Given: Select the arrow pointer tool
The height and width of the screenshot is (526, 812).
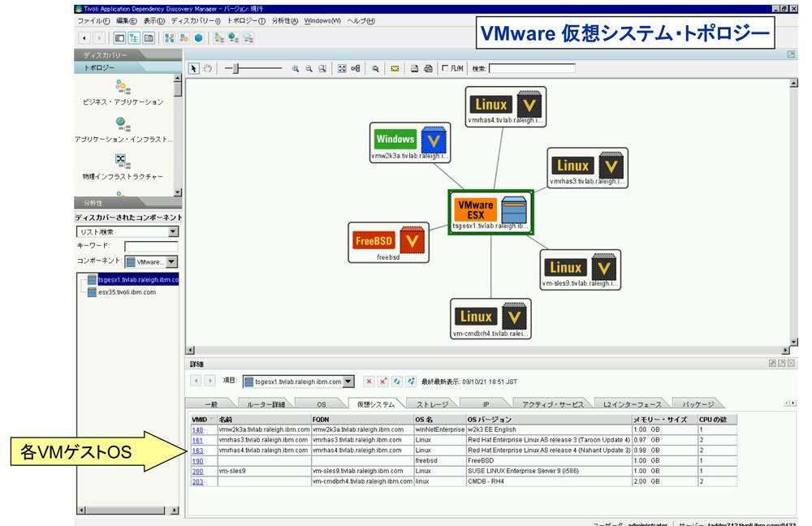Looking at the screenshot, I should 193,68.
